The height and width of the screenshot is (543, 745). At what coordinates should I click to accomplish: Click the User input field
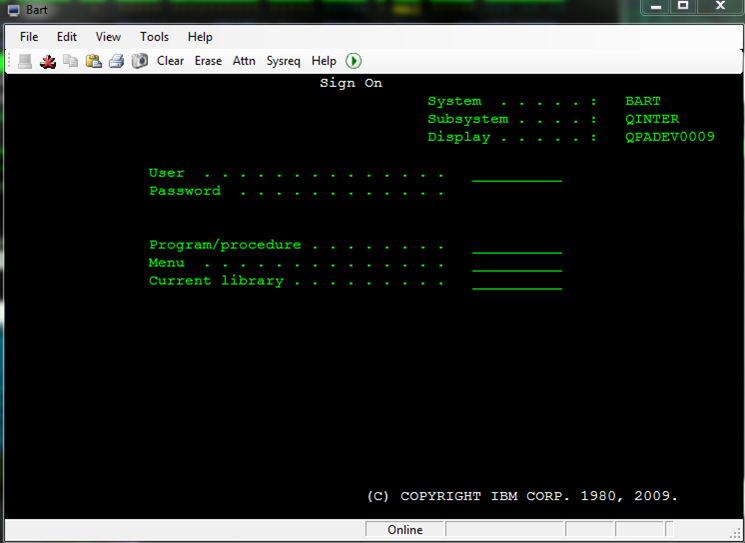click(x=517, y=174)
